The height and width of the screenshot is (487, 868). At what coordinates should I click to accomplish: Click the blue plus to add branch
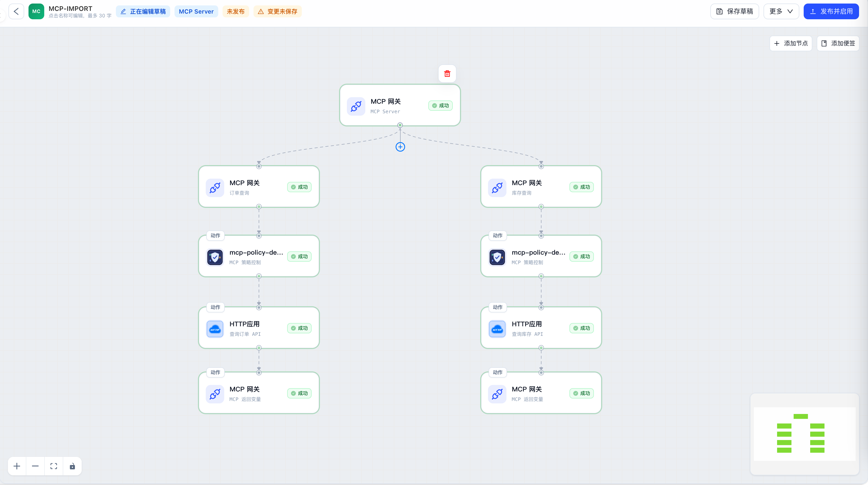[400, 147]
